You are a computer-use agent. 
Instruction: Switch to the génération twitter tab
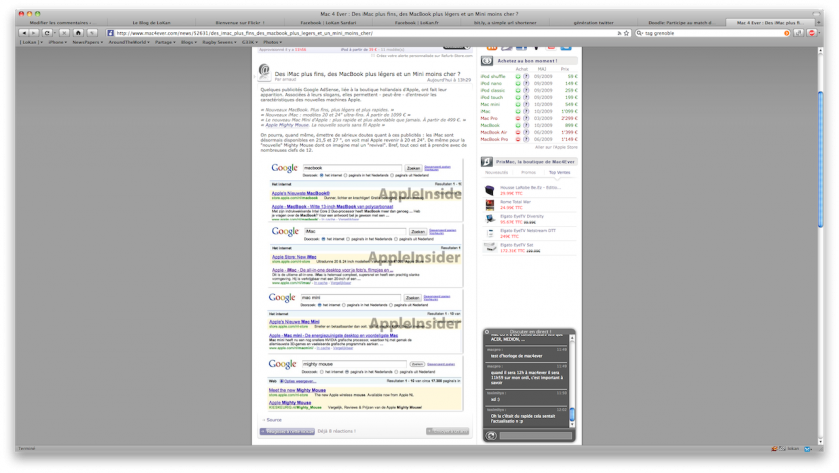coord(593,22)
